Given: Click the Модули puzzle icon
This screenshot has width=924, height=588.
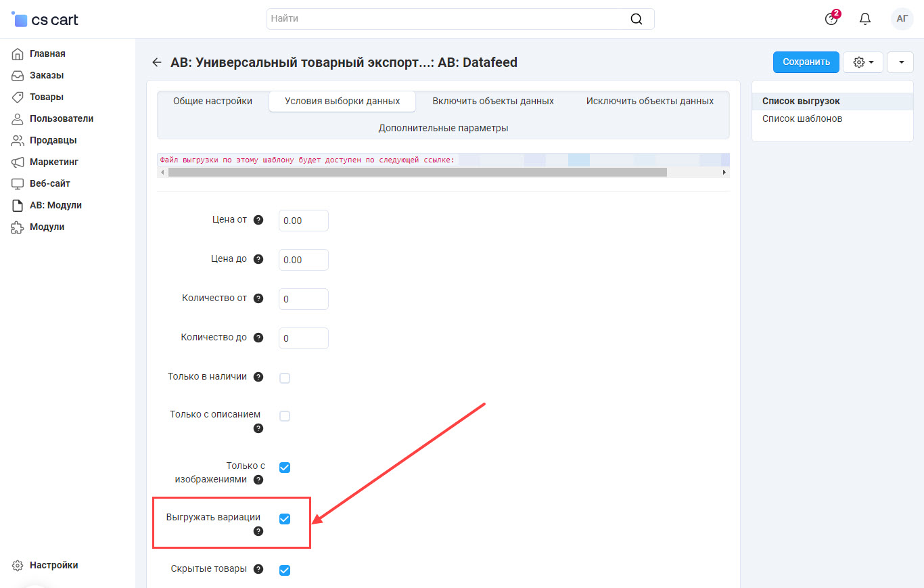Looking at the screenshot, I should (x=18, y=227).
